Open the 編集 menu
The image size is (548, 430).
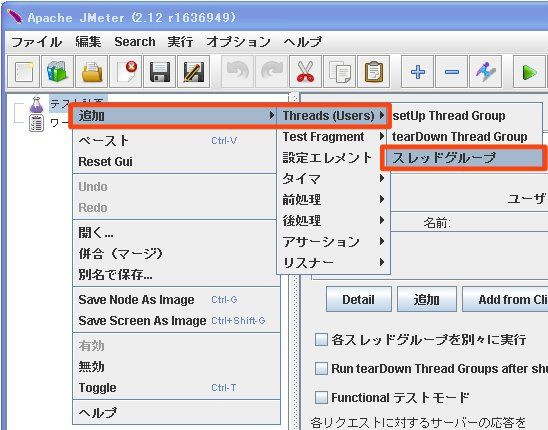click(x=88, y=42)
